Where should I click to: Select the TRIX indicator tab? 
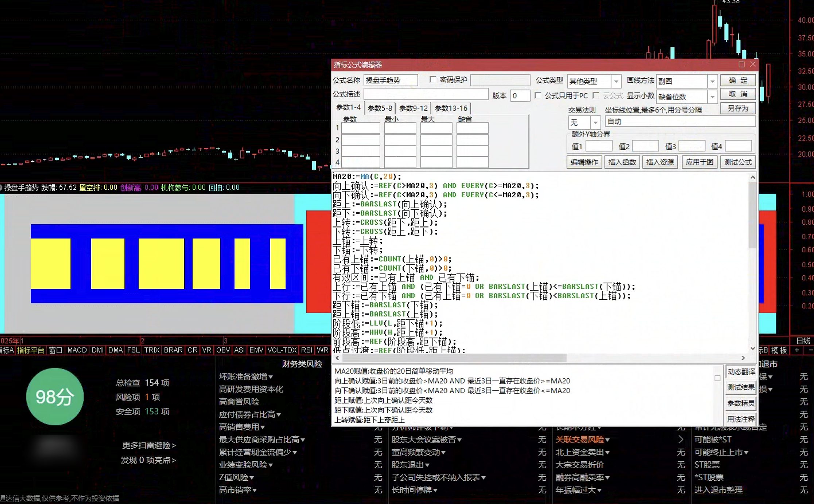[152, 350]
